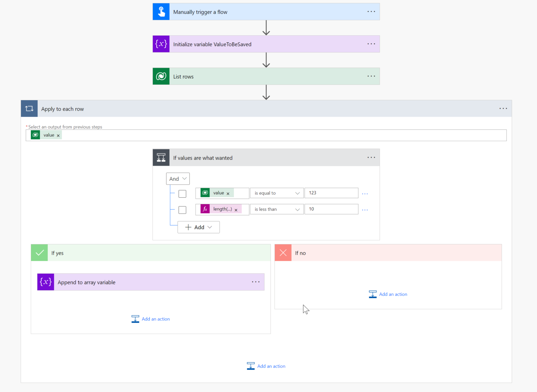This screenshot has width=537, height=392.
Task: Click the red X icon on If no branch
Action: click(x=283, y=253)
